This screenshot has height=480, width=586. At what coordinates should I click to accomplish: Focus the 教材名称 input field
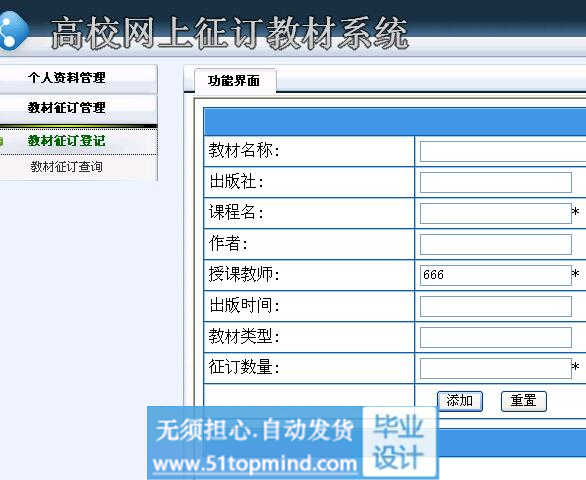click(x=503, y=151)
